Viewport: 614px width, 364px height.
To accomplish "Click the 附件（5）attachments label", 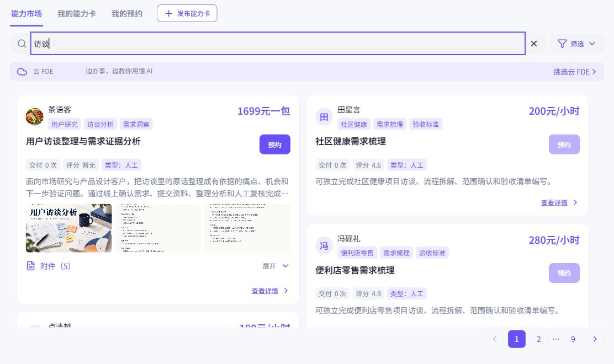I will [55, 266].
